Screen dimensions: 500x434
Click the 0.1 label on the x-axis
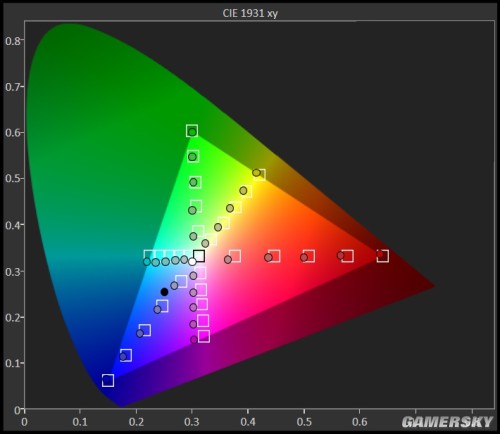pos(80,422)
